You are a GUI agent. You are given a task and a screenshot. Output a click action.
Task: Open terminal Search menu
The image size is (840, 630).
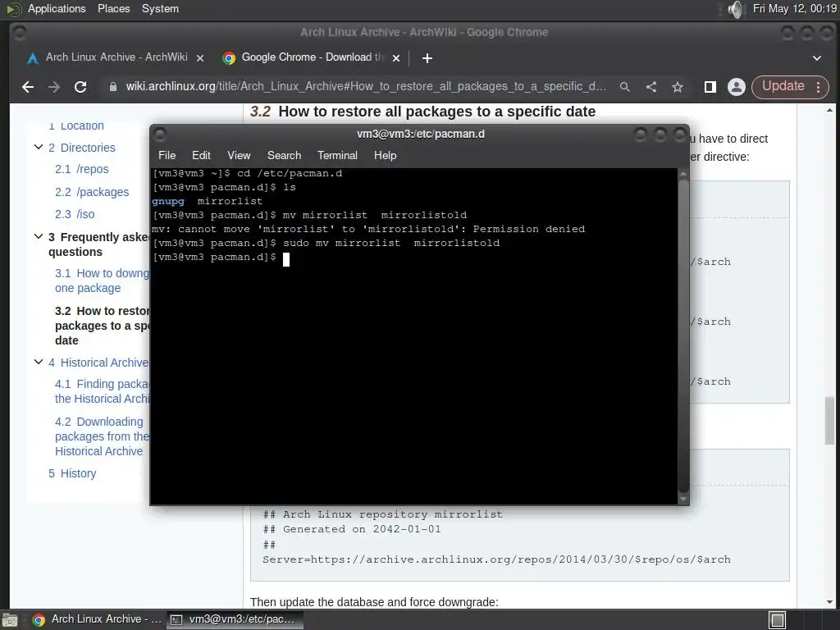tap(284, 155)
